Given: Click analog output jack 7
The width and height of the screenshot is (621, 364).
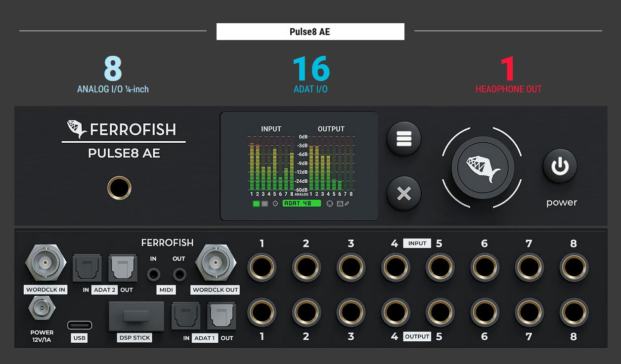Looking at the screenshot, I should [530, 313].
